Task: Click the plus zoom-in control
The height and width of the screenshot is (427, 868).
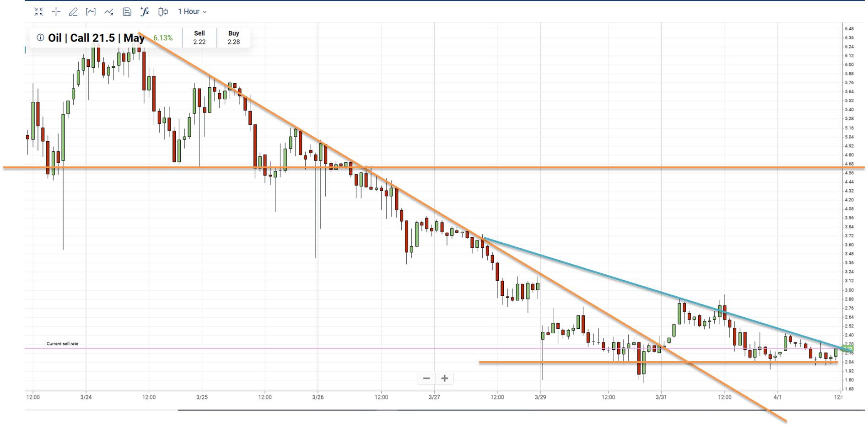Action: click(444, 378)
